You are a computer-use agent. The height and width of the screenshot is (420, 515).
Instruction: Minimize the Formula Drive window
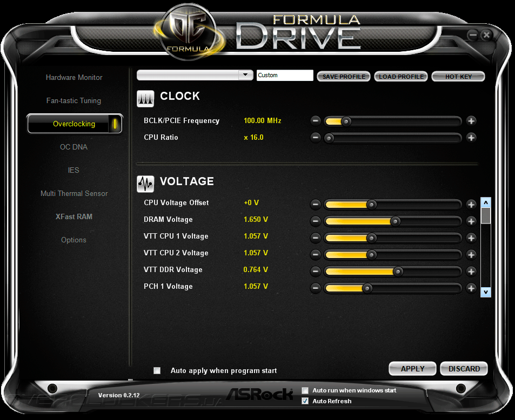tap(473, 35)
